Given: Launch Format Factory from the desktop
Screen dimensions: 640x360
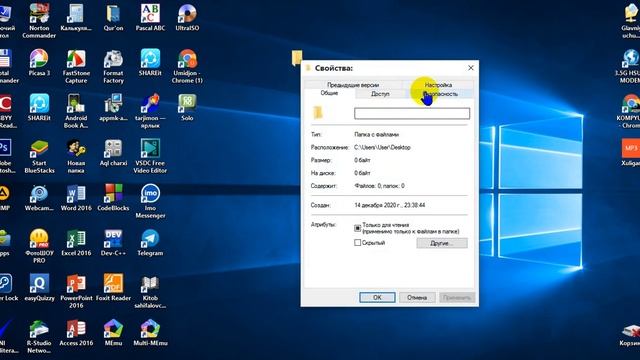Looking at the screenshot, I should (x=113, y=66).
